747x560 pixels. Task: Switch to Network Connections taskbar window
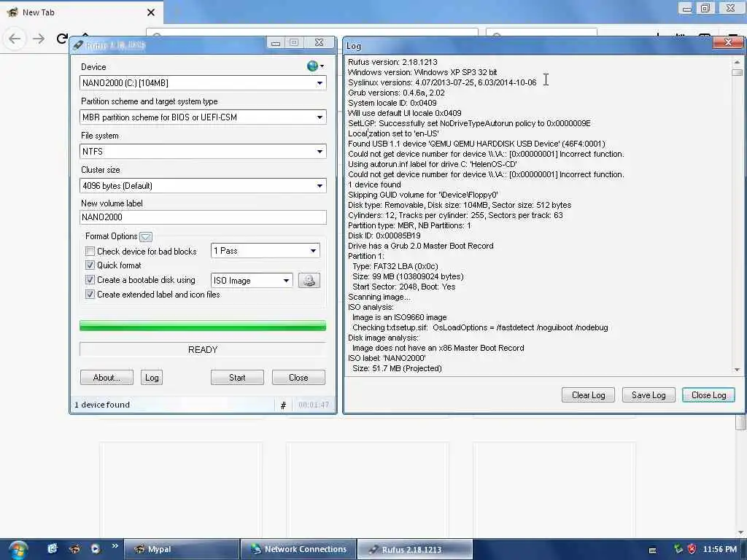tap(298, 550)
